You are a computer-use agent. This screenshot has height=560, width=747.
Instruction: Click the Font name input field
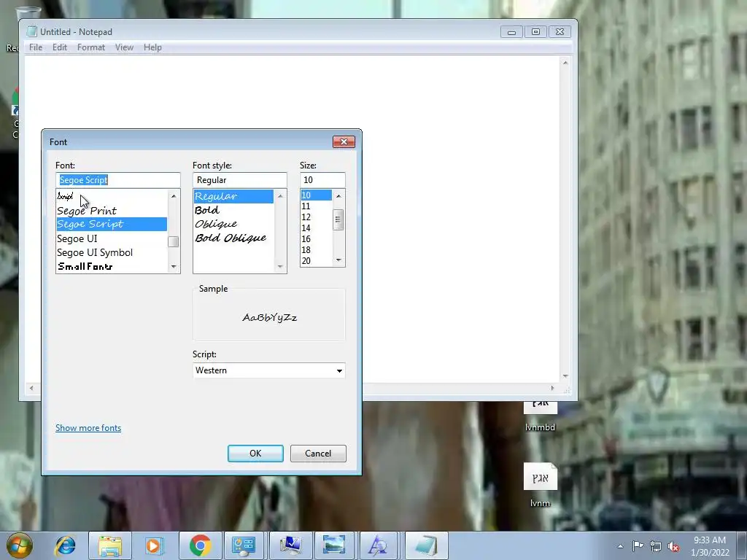[117, 180]
